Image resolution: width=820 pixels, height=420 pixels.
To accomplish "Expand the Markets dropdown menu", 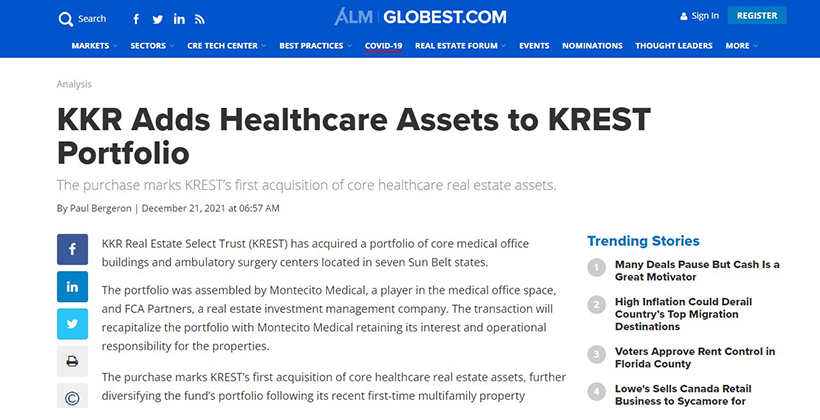I will pos(95,46).
